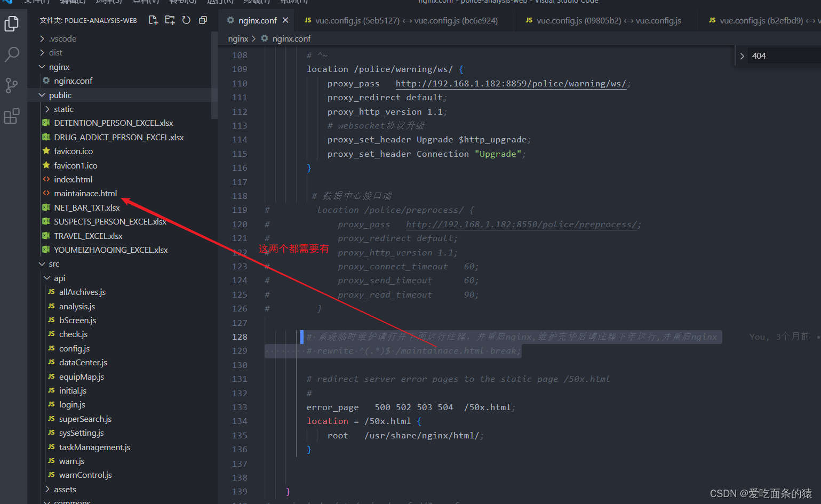Open the proxy_pass URL on line 110
This screenshot has width=821, height=504.
(x=511, y=84)
